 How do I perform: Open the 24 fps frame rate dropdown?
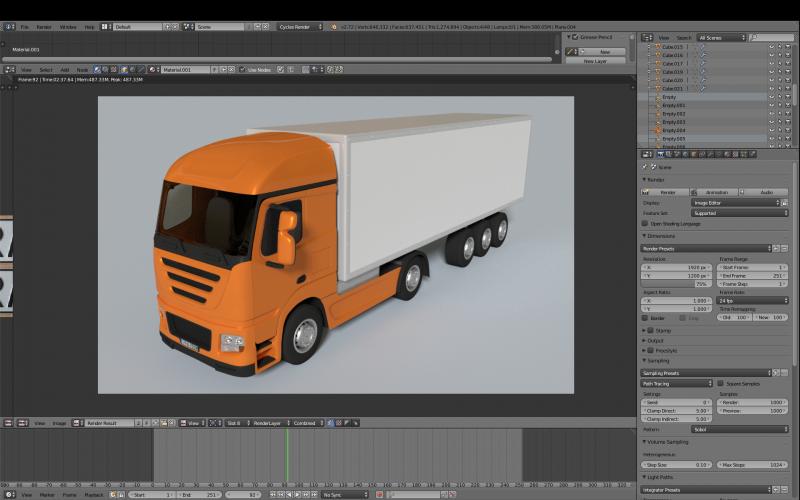tap(753, 301)
